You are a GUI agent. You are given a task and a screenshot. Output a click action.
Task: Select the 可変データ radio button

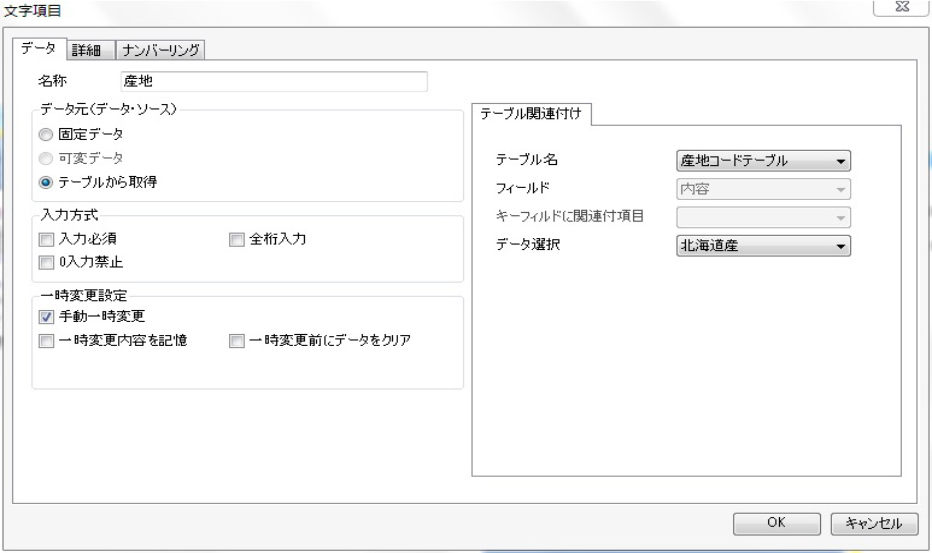point(46,159)
